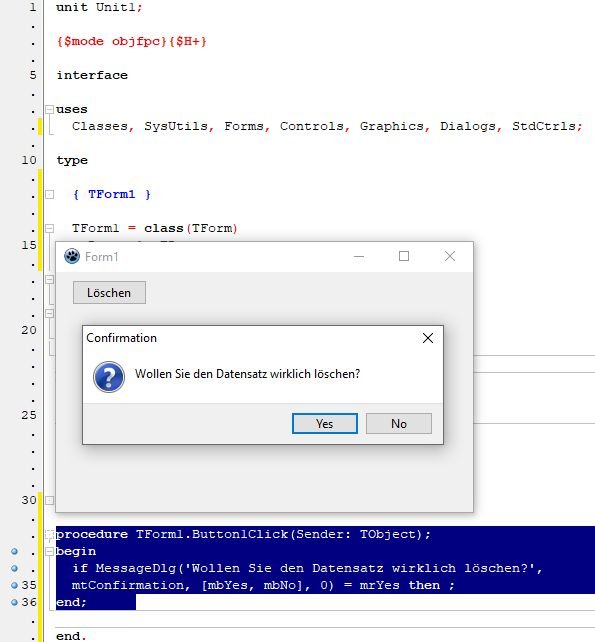
Task: Click the 'Confirmation' dialog title
Action: pyautogui.click(x=122, y=338)
